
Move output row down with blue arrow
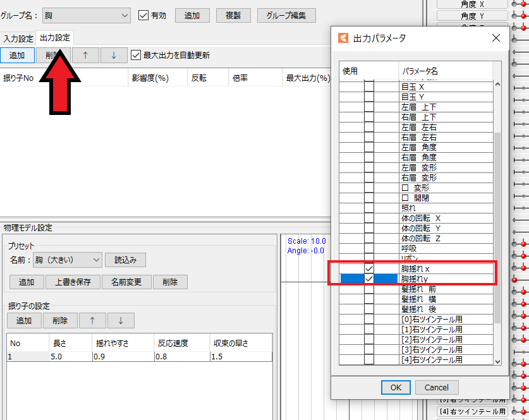coord(114,55)
